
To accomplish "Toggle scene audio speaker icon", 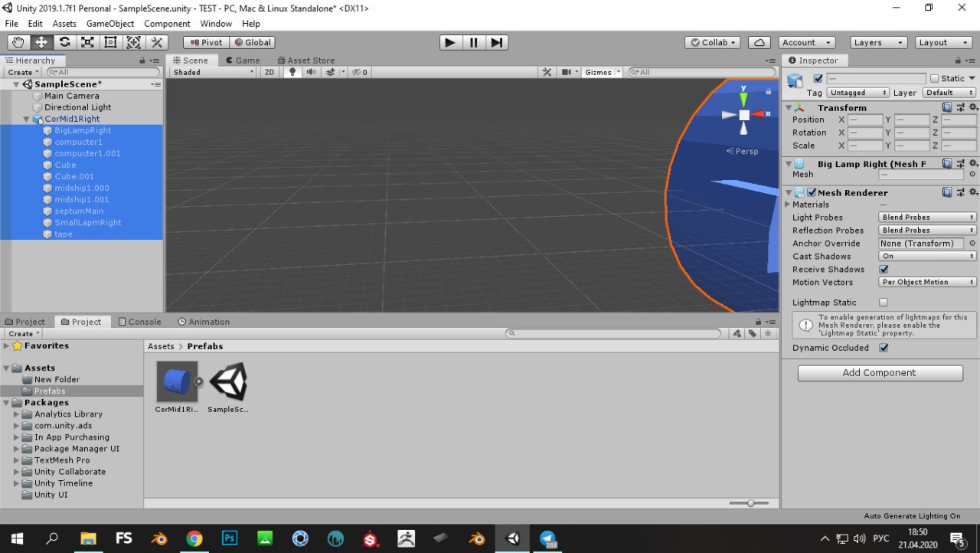I will click(311, 72).
